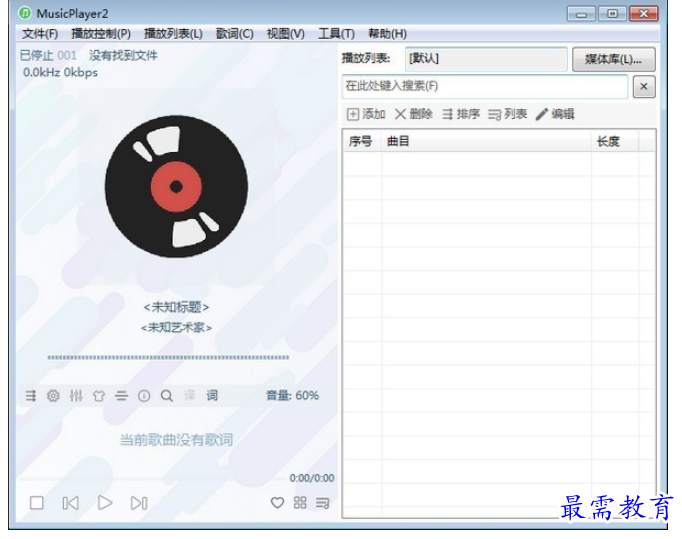Open settings via the gear icon

(x=53, y=396)
